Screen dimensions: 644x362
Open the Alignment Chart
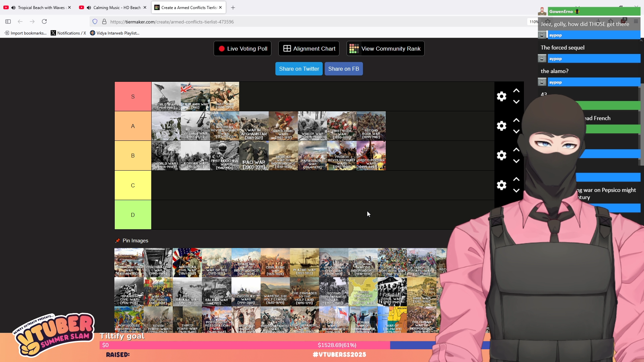click(309, 49)
